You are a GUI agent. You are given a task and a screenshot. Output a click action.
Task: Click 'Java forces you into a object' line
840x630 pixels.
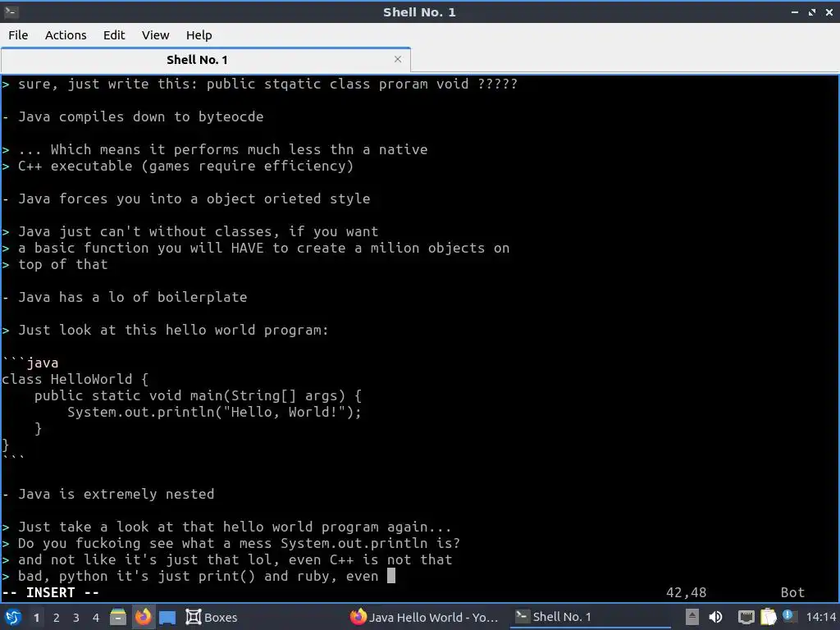(x=186, y=199)
